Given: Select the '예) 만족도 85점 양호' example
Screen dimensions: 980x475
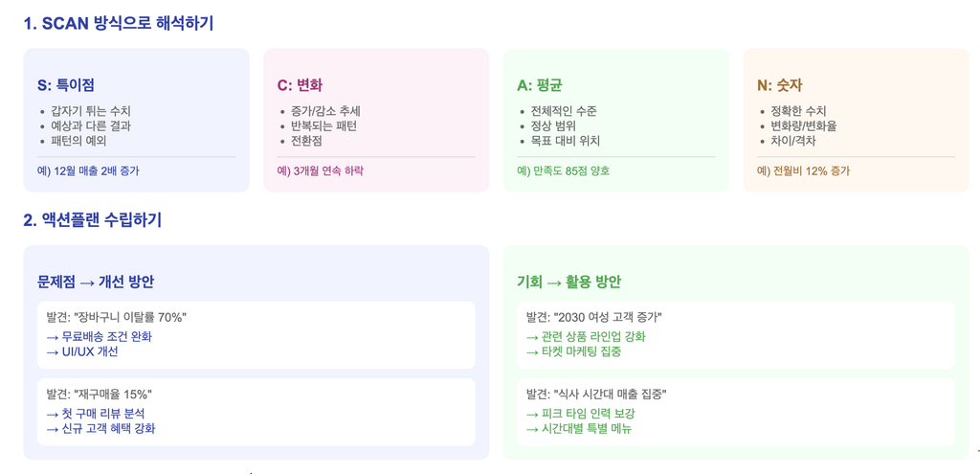Looking at the screenshot, I should click(563, 170).
